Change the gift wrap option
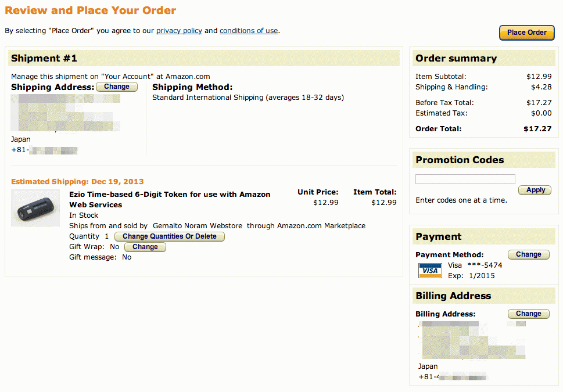Image resolution: width=563 pixels, height=392 pixels. (x=145, y=247)
